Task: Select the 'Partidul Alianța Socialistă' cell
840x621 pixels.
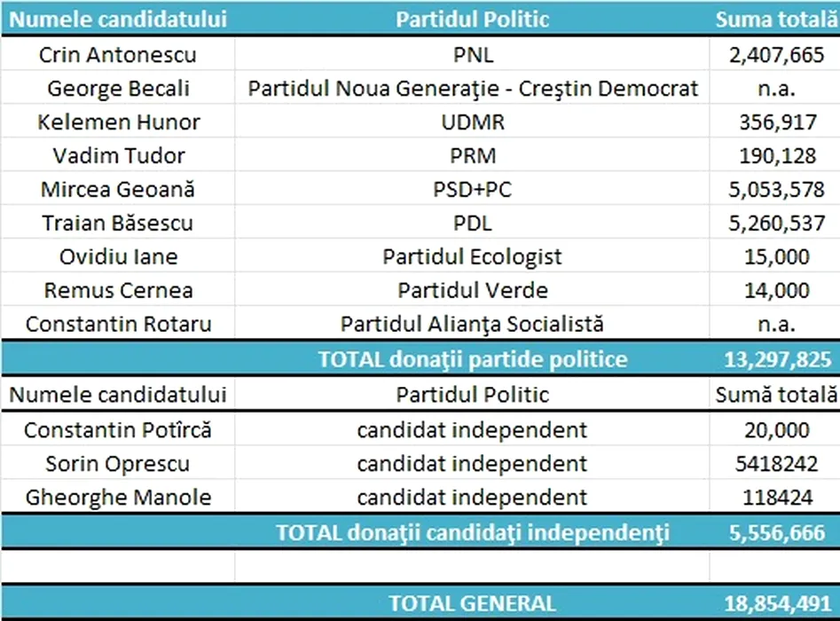Action: tap(472, 324)
